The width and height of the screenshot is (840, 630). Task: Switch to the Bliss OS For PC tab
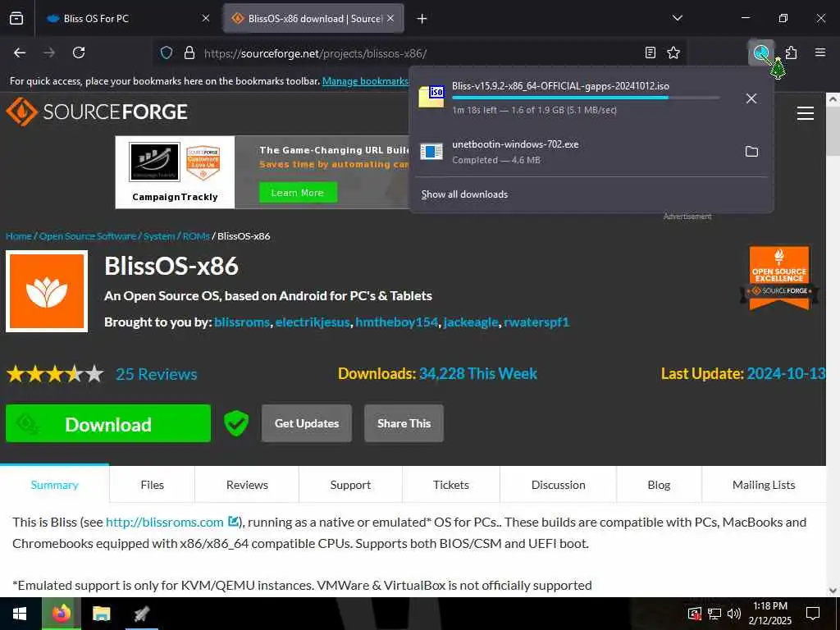[126, 18]
